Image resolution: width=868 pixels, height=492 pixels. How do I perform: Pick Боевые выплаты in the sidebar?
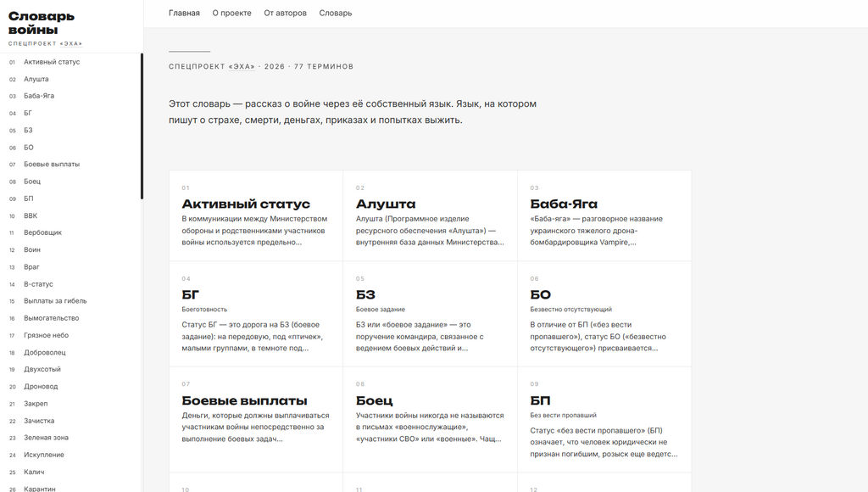pyautogui.click(x=52, y=164)
